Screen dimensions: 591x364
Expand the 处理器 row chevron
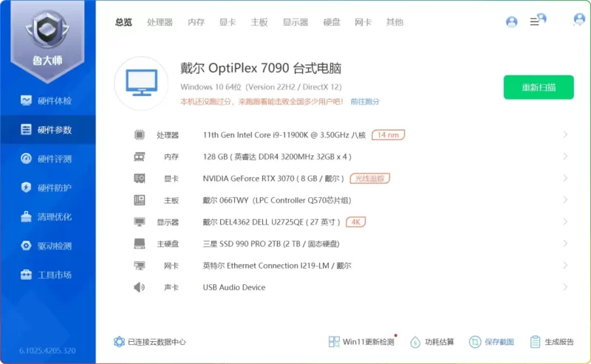pos(565,134)
